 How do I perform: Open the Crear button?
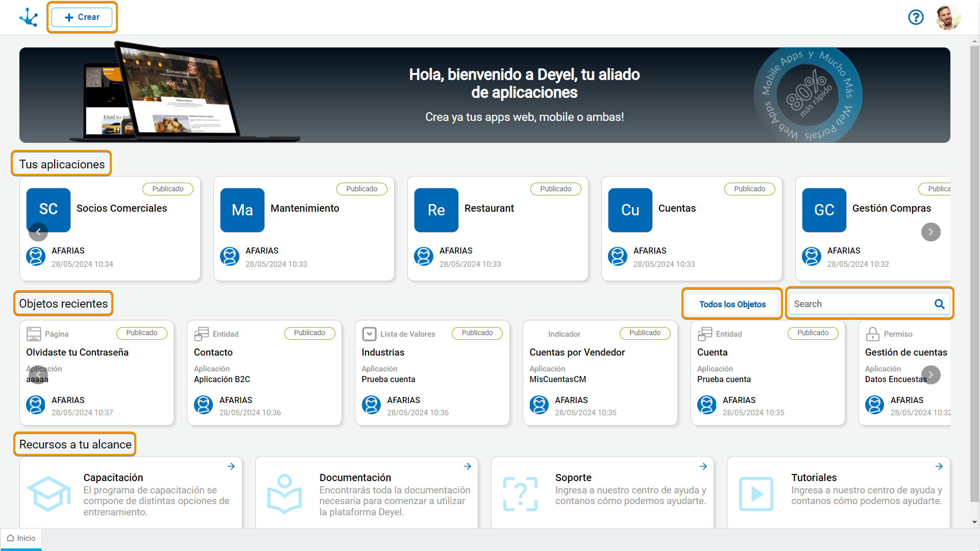pos(82,17)
